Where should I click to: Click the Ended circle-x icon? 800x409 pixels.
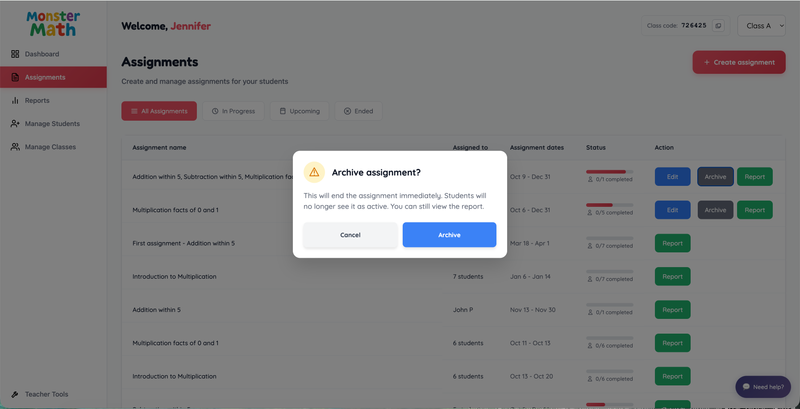(347, 111)
